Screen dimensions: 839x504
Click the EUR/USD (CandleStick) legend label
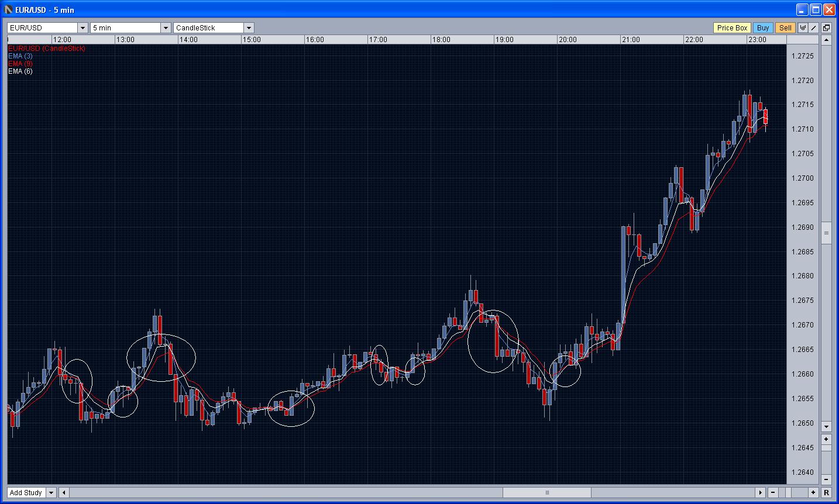47,49
